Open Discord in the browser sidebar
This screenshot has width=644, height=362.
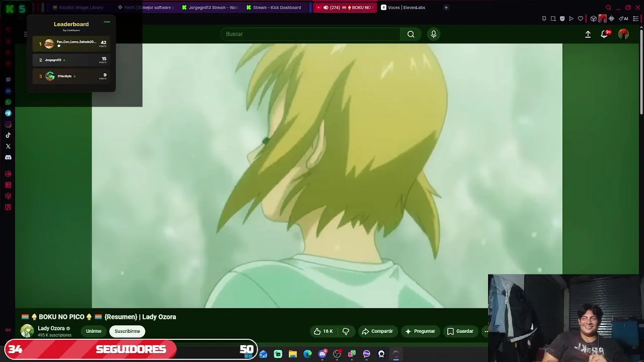pos(8,157)
